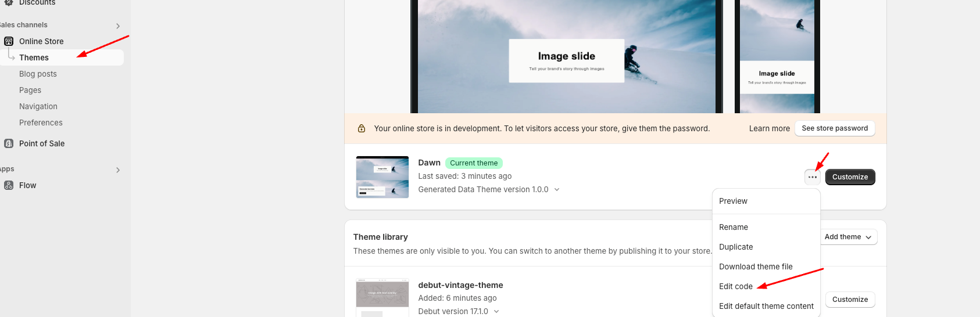Click See store password button
This screenshot has height=317, width=980.
(x=835, y=128)
